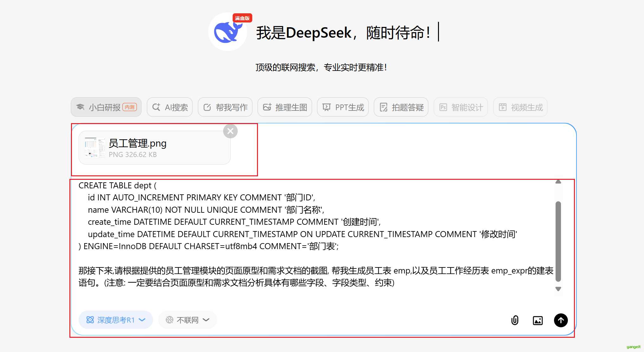Click the 那接下来 prompt paragraph

(316, 276)
